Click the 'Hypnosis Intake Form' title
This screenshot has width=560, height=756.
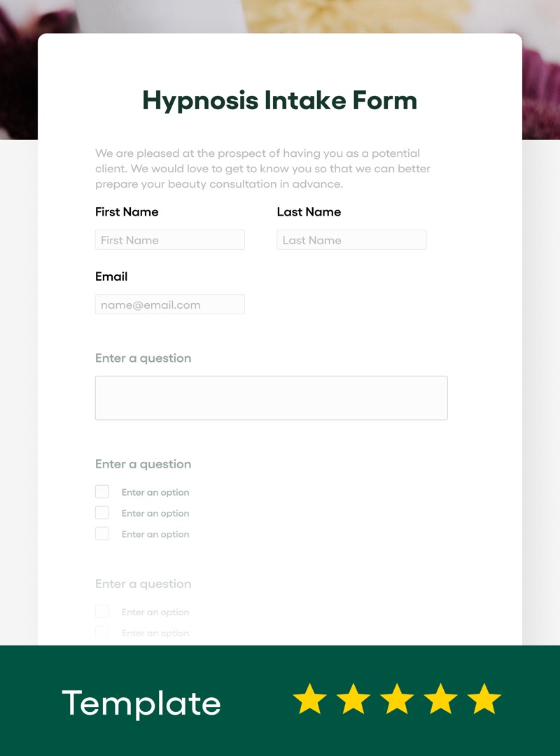pyautogui.click(x=280, y=100)
